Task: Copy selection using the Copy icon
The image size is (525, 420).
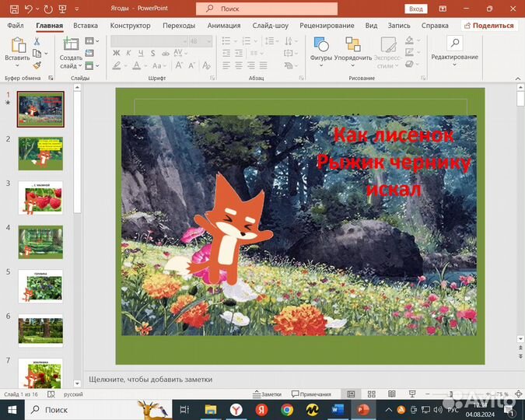Action: [x=37, y=53]
